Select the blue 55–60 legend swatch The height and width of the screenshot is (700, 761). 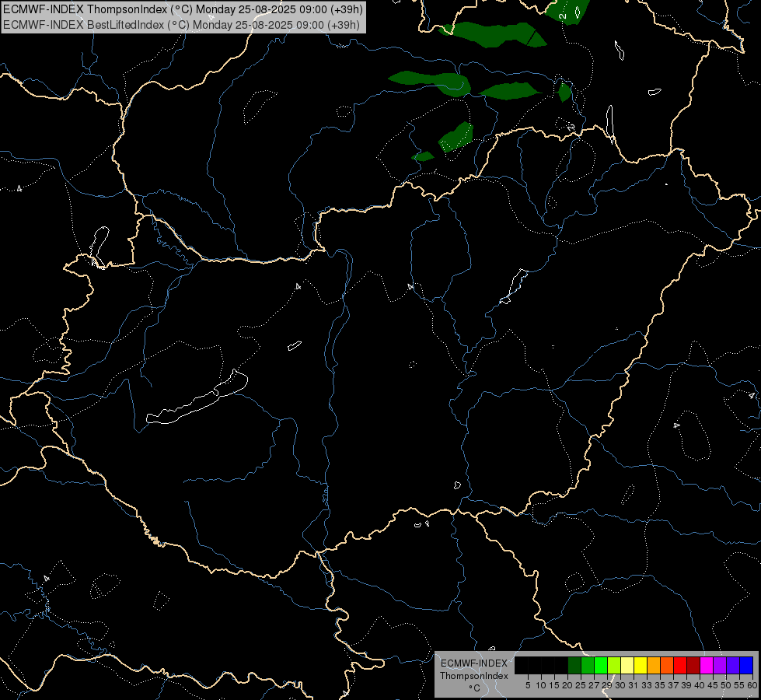coord(746,665)
